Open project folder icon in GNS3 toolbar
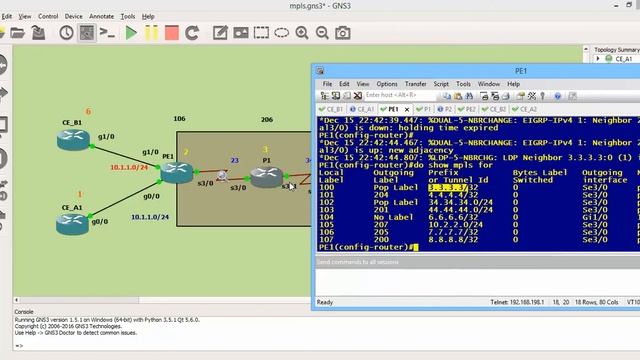 point(17,33)
